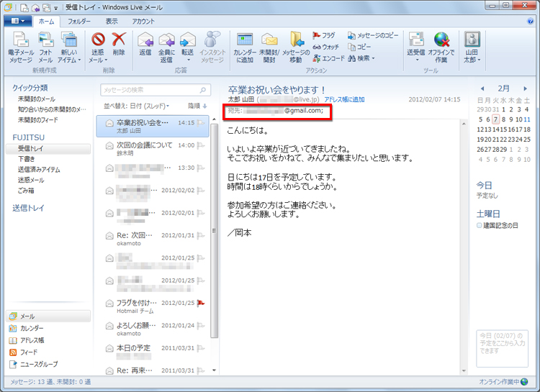Reply to all with 全員に返信
This screenshot has width=540, height=392.
[x=167, y=47]
